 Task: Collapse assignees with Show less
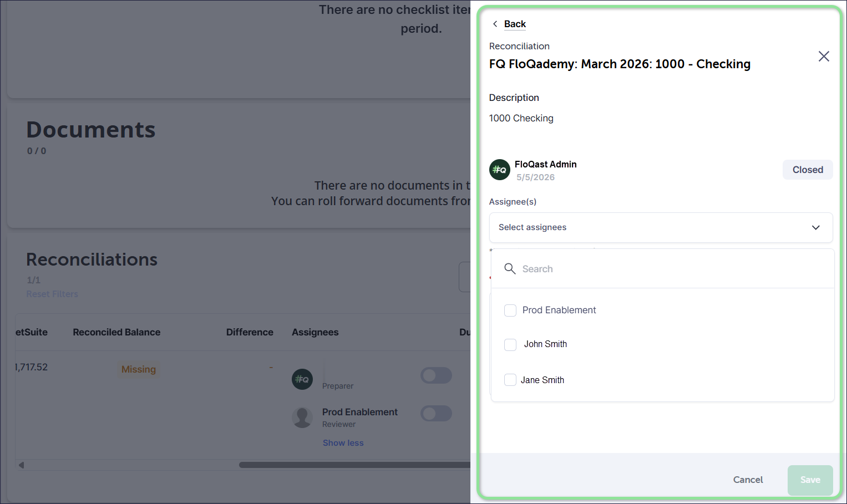343,443
